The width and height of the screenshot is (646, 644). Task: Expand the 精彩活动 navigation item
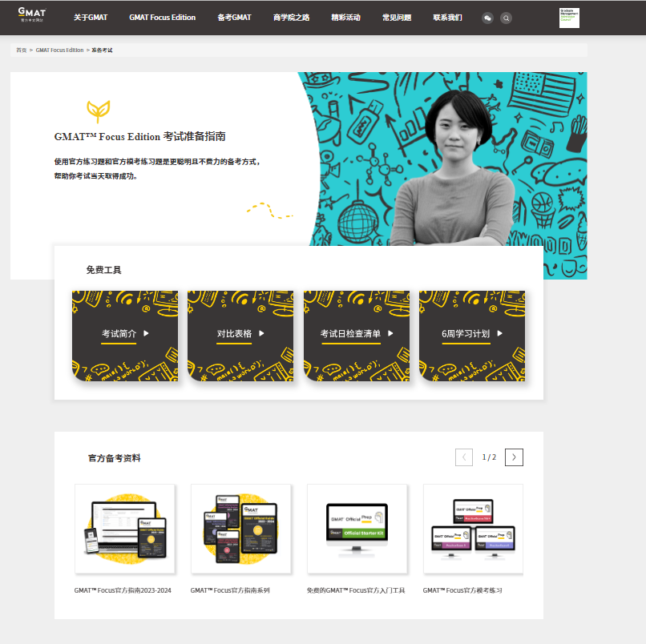[x=345, y=18]
